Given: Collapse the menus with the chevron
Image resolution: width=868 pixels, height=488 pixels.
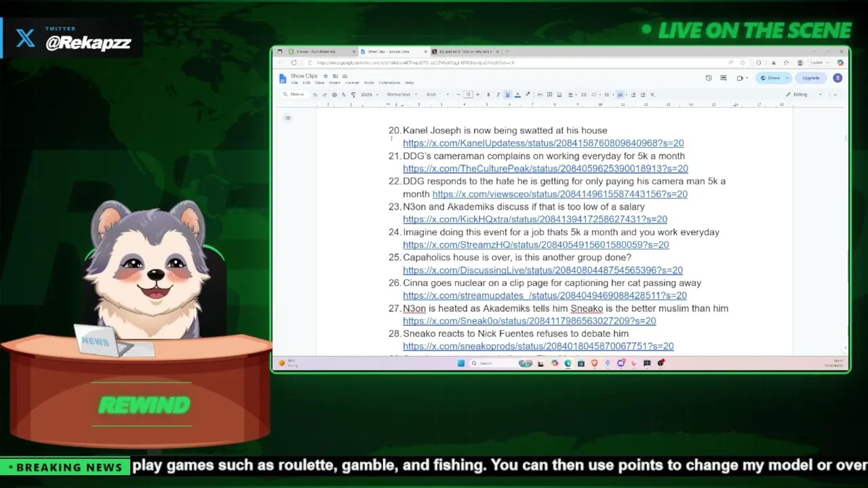Looking at the screenshot, I should tap(835, 95).
